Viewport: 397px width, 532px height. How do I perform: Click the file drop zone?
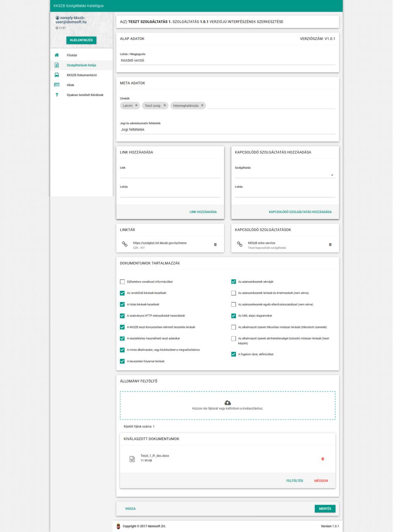pyautogui.click(x=228, y=406)
